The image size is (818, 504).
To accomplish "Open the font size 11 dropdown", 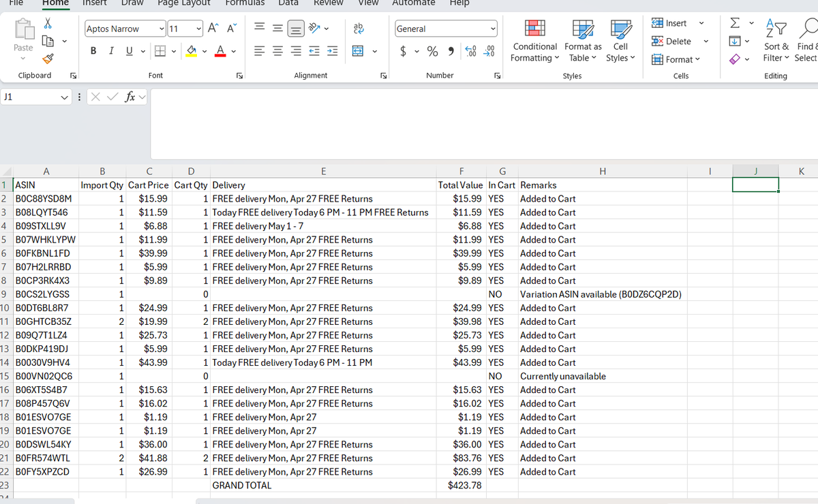I will tap(198, 29).
